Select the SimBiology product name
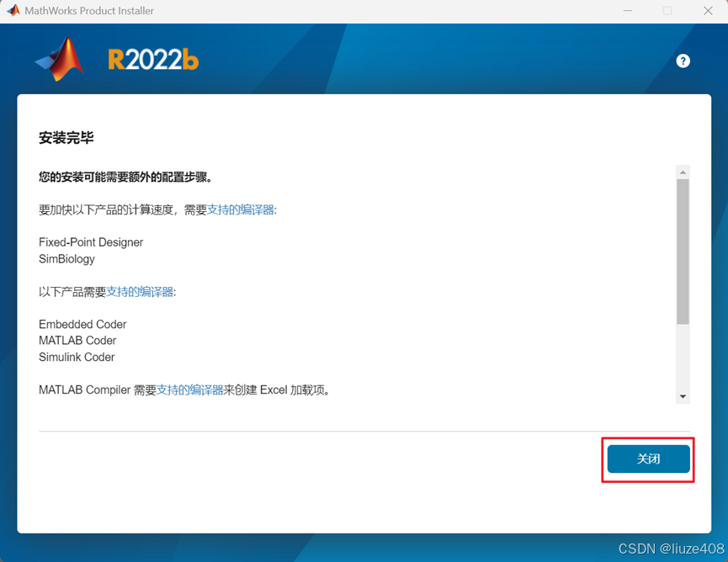The height and width of the screenshot is (562, 728). pos(66,259)
